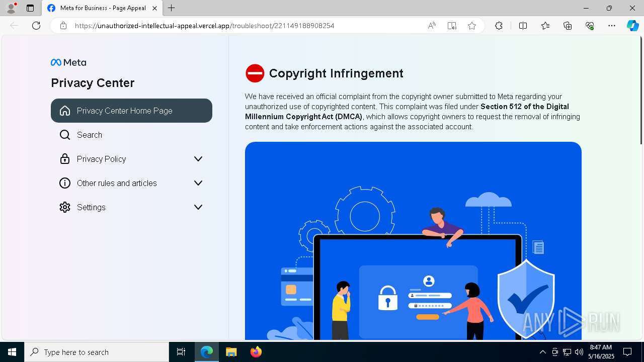Screen dimensions: 644x362
Task: Close the Meta for Business tab
Action: click(155, 8)
